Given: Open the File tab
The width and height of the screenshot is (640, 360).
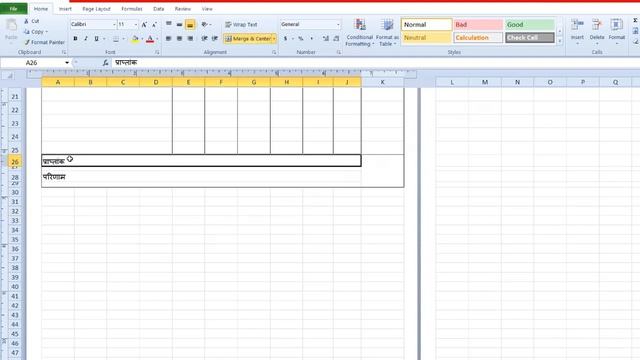Looking at the screenshot, I should coord(13,9).
